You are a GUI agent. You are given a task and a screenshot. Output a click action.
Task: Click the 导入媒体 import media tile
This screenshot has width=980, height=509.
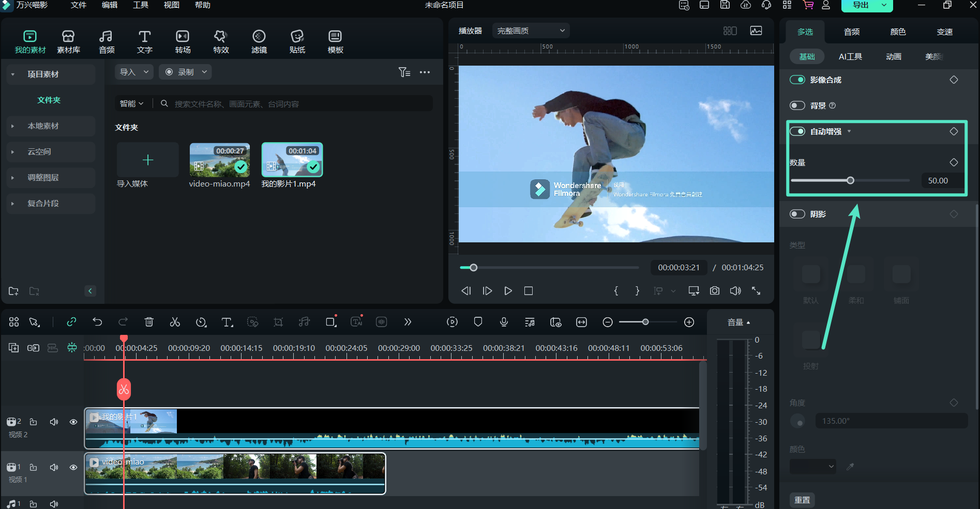click(147, 160)
